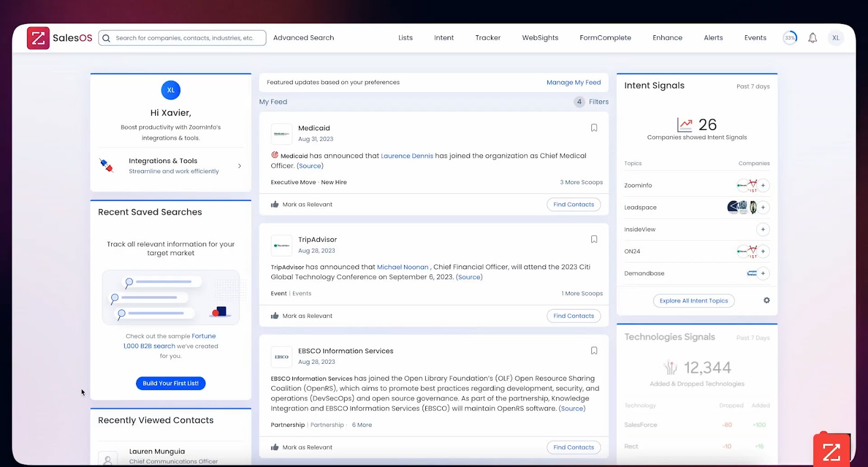Click the plus icon for Zoominfo topic
The image size is (868, 467).
point(763,185)
